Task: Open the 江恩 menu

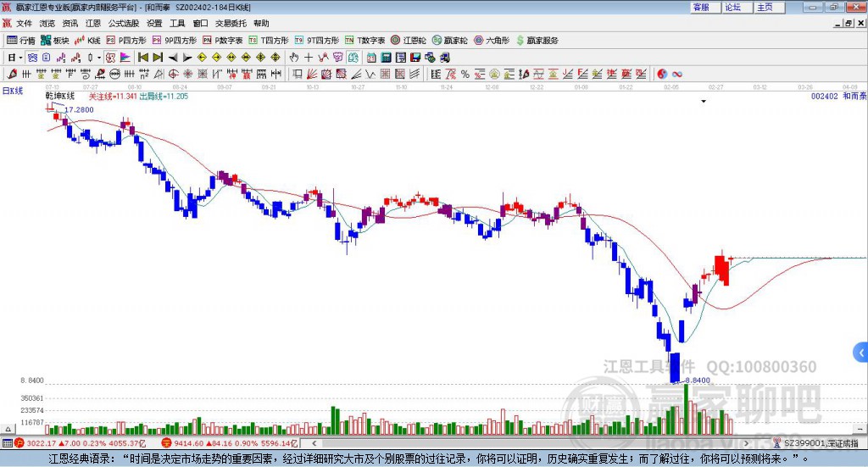Action: pos(92,24)
